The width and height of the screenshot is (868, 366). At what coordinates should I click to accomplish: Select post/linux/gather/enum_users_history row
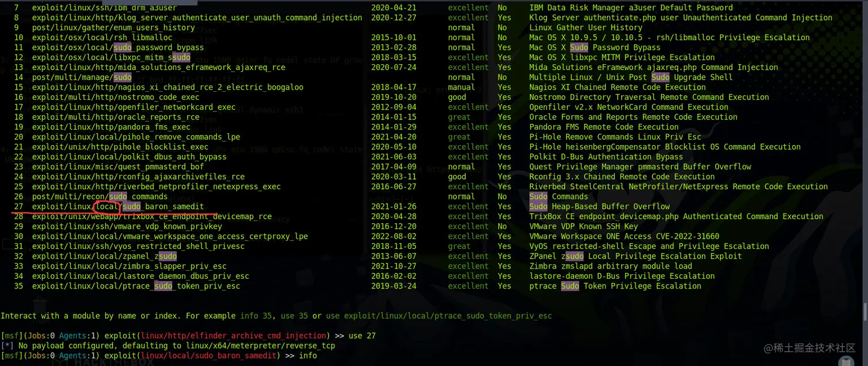[114, 28]
